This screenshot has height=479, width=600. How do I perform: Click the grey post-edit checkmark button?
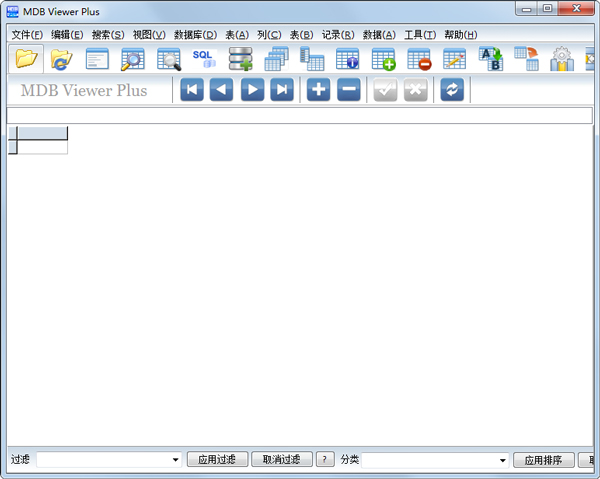tap(385, 90)
